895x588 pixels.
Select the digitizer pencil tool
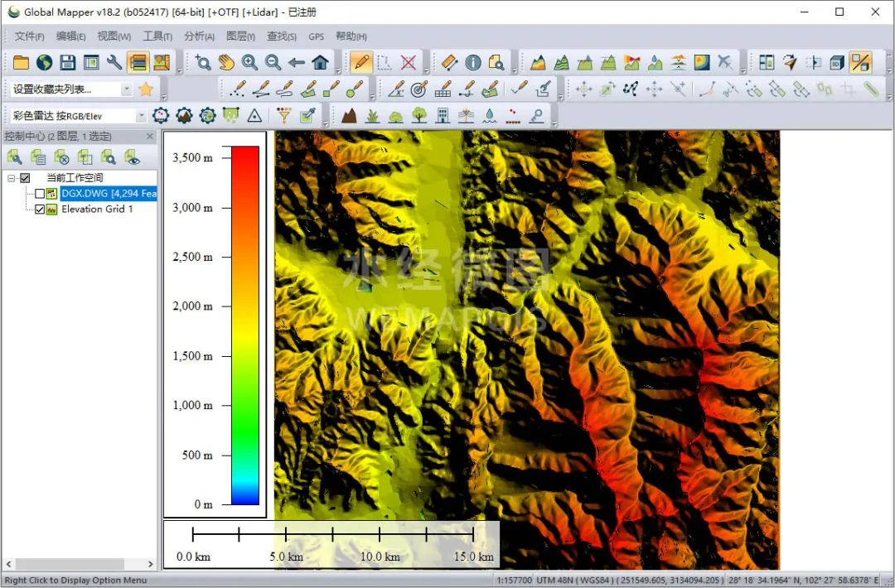click(360, 62)
